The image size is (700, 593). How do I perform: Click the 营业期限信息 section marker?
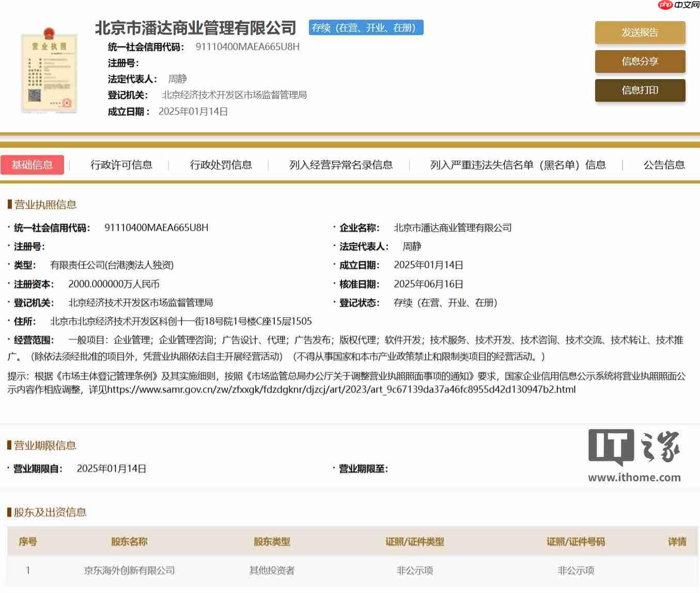(10, 445)
